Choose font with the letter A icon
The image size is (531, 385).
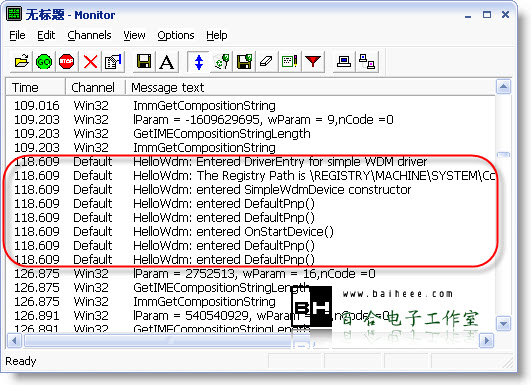tap(167, 62)
